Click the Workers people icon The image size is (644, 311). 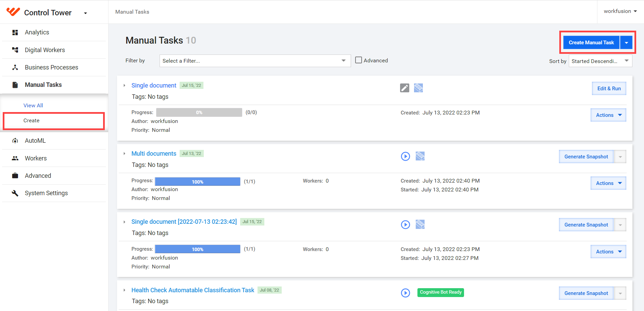pos(15,158)
